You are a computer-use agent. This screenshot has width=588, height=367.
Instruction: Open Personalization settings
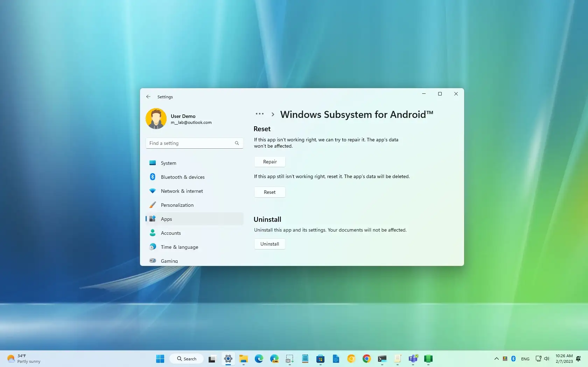[177, 205]
